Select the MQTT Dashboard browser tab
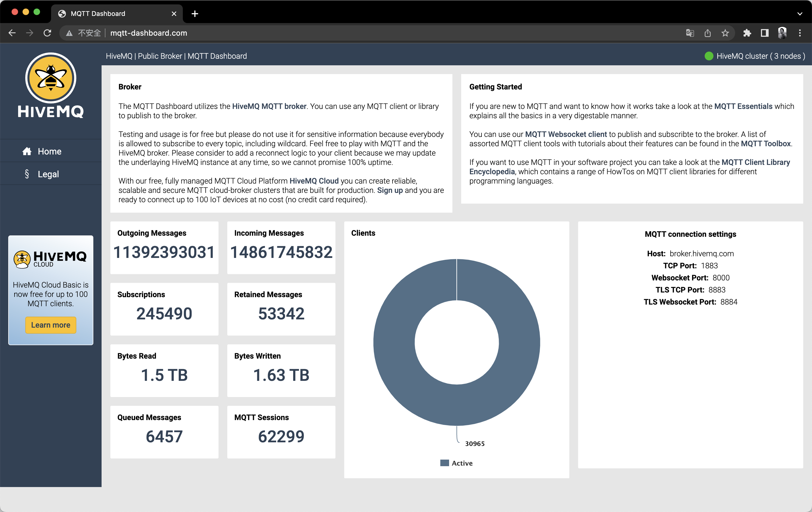The width and height of the screenshot is (812, 512). 117,13
